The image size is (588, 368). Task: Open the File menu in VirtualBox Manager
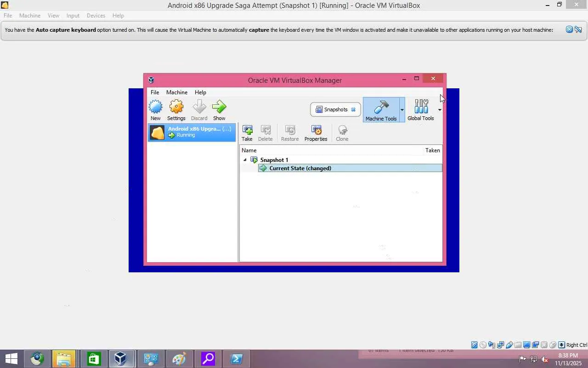click(x=155, y=92)
